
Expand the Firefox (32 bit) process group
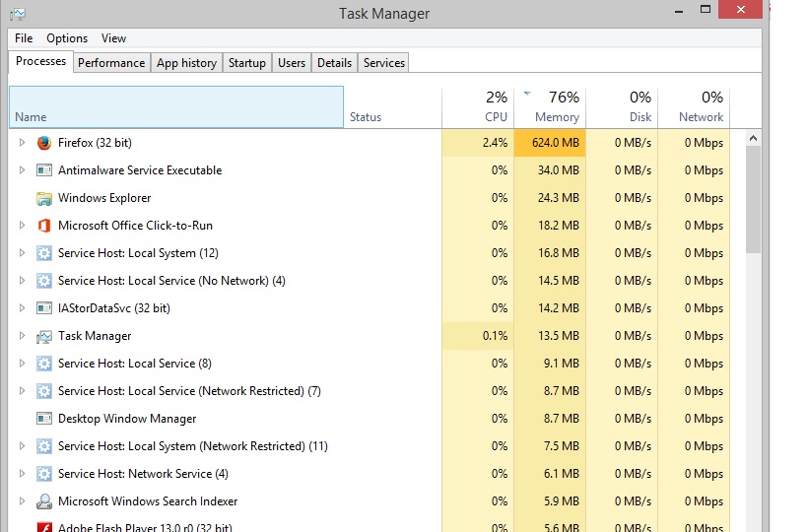[x=22, y=143]
